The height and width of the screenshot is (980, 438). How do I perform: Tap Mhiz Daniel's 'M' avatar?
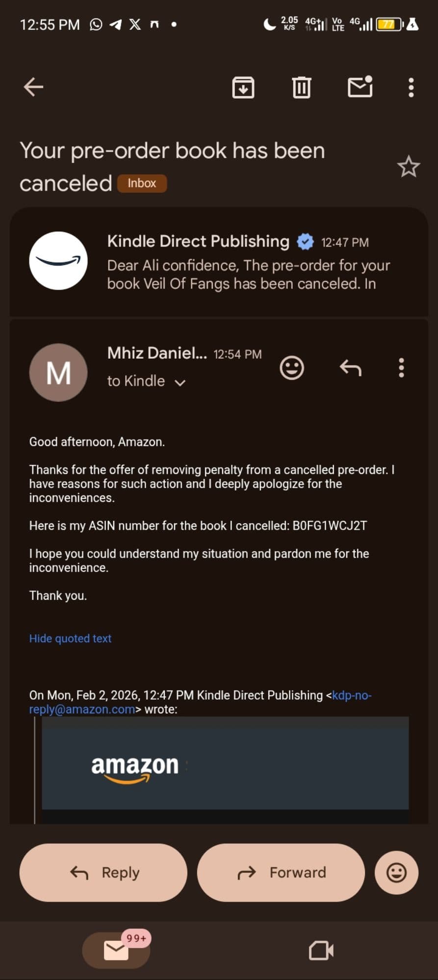click(58, 372)
